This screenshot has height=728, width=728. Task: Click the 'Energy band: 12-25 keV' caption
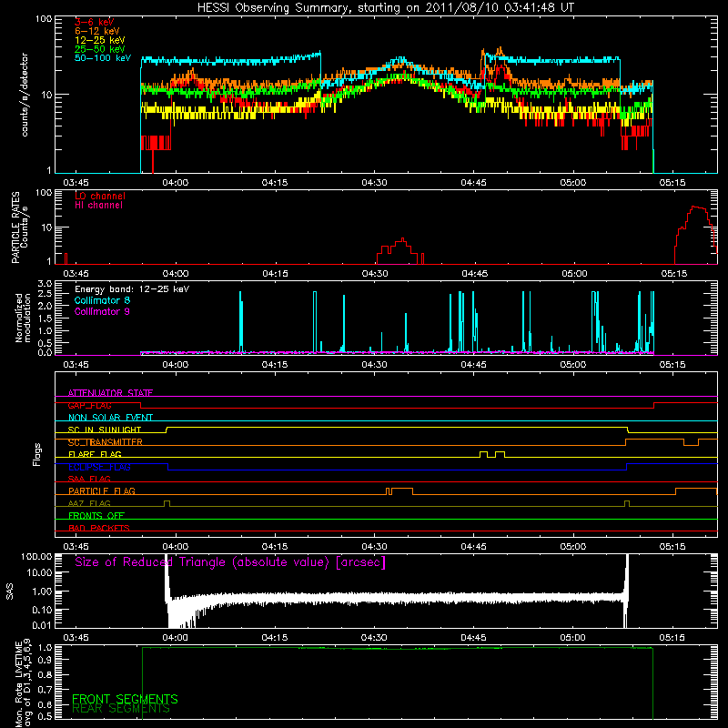132,289
